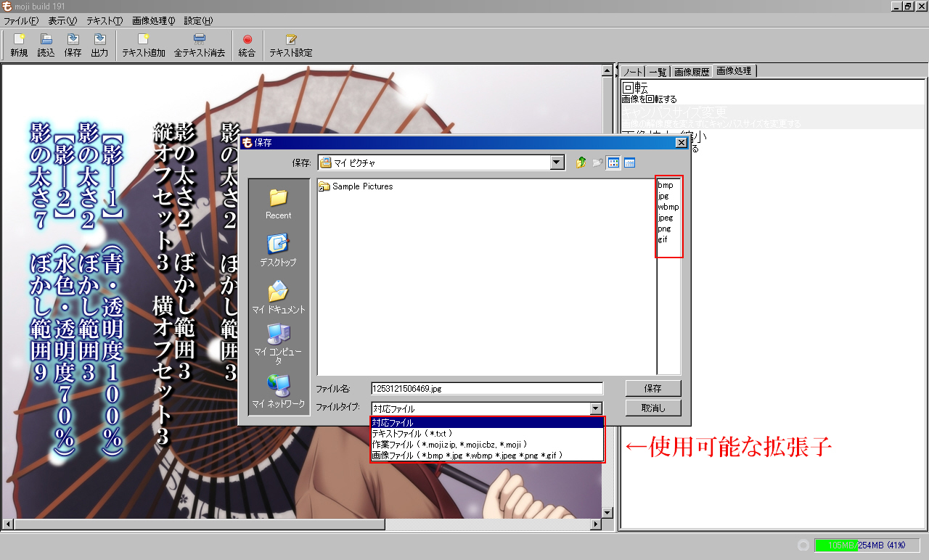Screen dimensions: 929x560
Task: Switch save dialog to details view
Action: 629,162
